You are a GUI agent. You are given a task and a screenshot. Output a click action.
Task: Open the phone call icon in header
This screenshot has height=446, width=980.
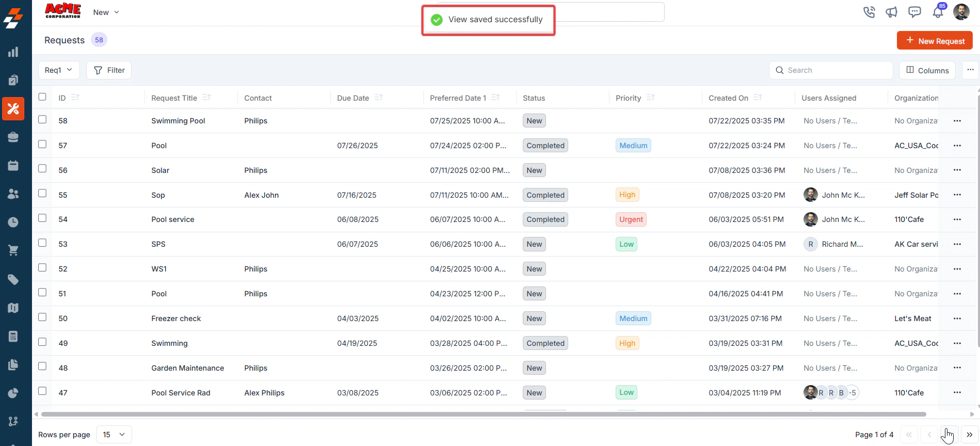coord(869,12)
